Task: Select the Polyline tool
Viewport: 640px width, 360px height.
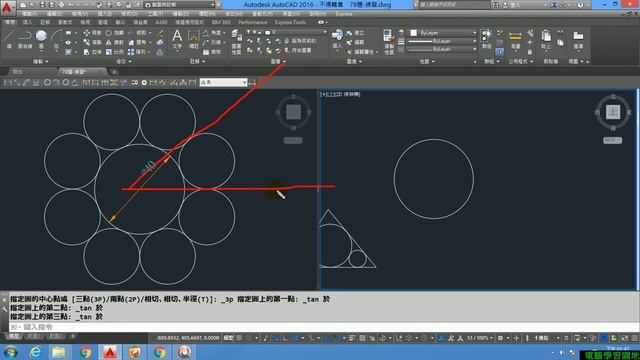Action: [x=25, y=39]
